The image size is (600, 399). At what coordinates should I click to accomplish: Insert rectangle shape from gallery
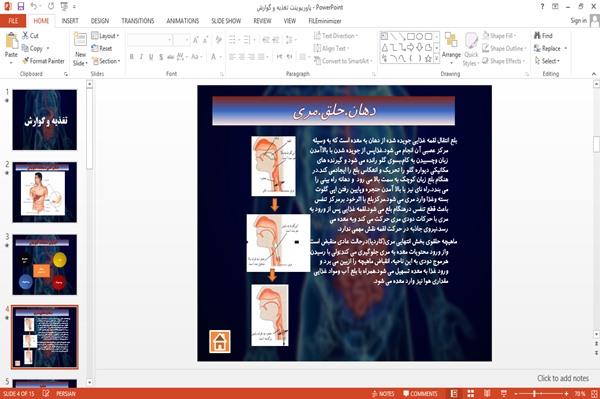click(x=411, y=36)
